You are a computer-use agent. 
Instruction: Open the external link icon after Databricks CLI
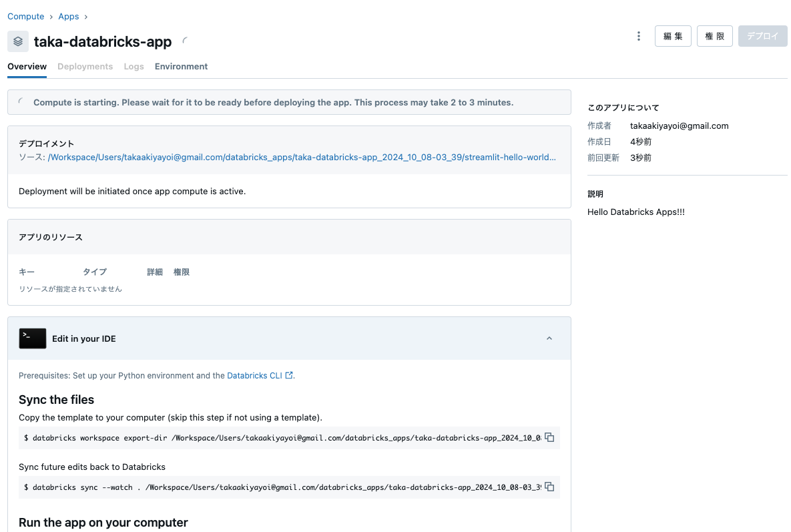(x=289, y=375)
